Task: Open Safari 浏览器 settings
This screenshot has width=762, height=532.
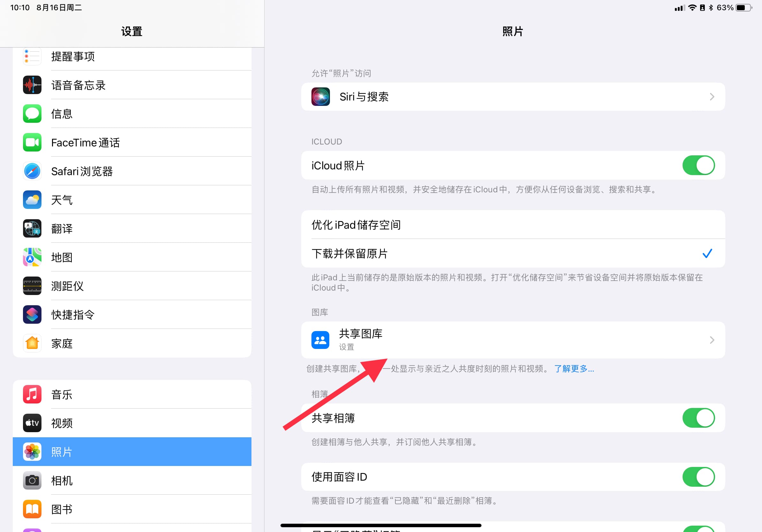Action: tap(132, 171)
